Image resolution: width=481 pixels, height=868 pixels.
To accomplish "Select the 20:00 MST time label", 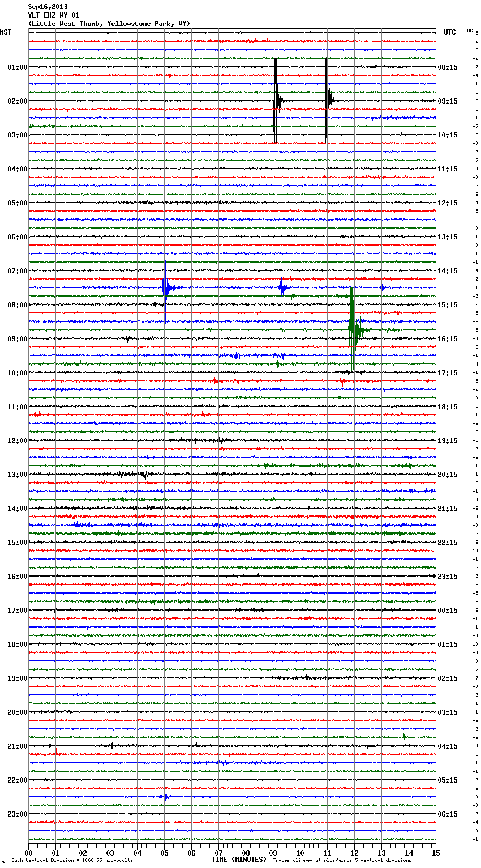I will coord(18,712).
